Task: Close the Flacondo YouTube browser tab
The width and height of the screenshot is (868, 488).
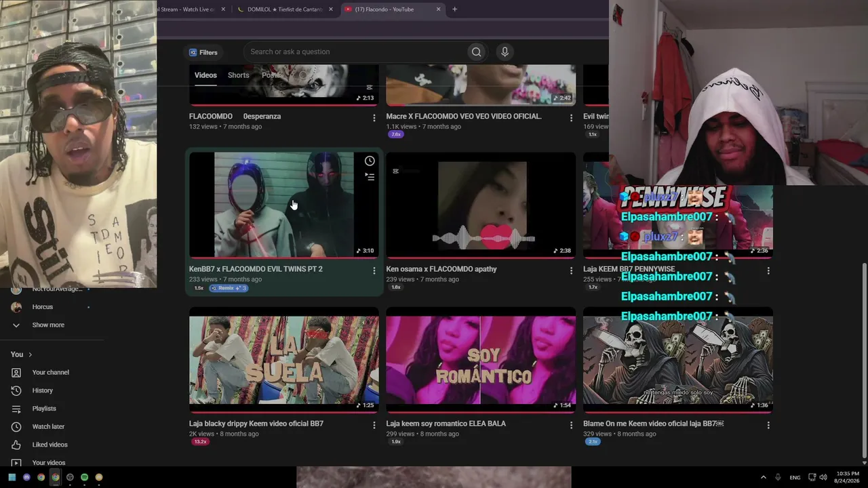Action: [x=438, y=9]
